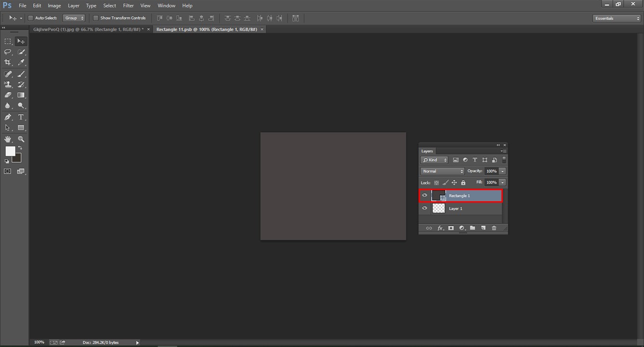Toggle Layer 1 visibility off

pyautogui.click(x=424, y=208)
